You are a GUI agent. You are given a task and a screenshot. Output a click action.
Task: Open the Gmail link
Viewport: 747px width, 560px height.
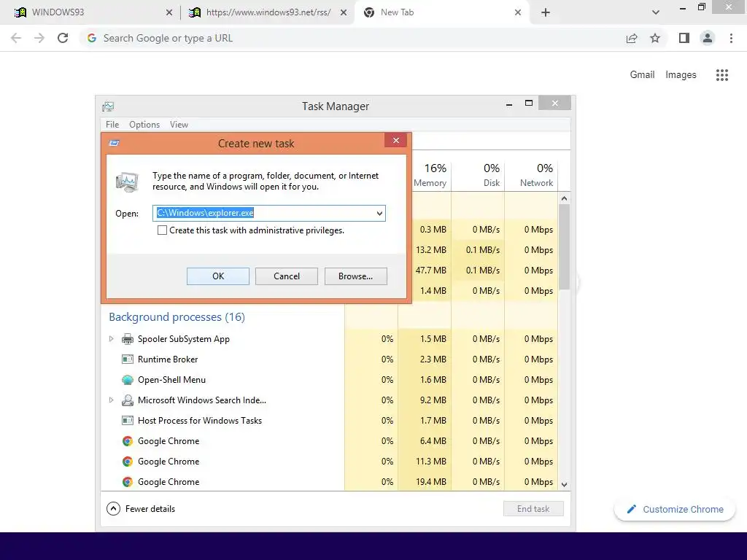tap(642, 75)
